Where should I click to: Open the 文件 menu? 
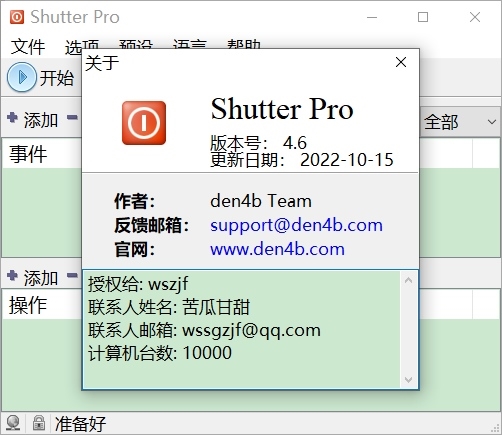pyautogui.click(x=28, y=46)
